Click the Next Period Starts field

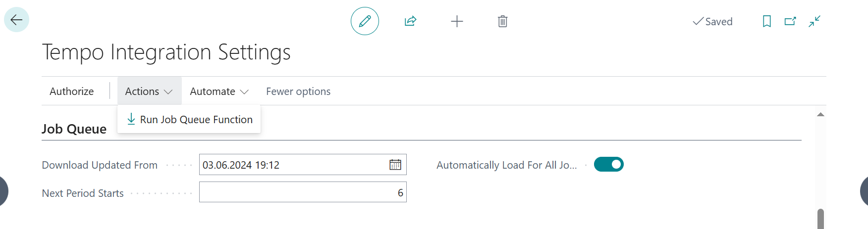click(x=302, y=192)
